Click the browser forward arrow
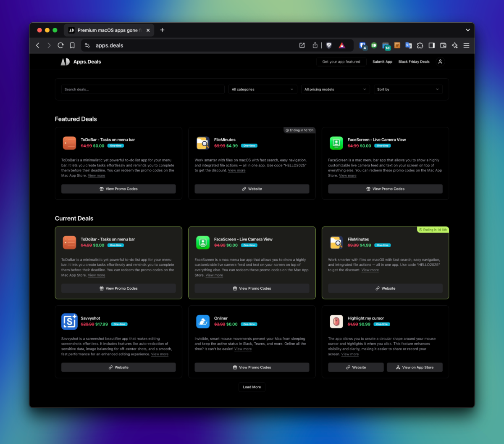 point(49,45)
